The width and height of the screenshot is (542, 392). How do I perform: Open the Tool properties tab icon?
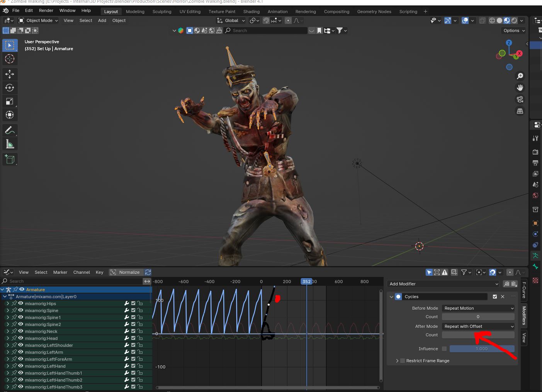coord(535,138)
